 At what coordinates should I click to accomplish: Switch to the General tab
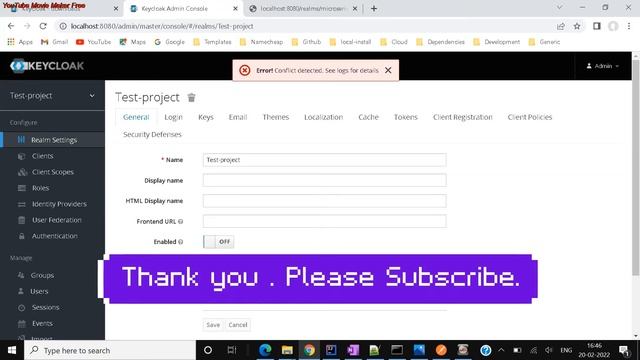click(136, 117)
